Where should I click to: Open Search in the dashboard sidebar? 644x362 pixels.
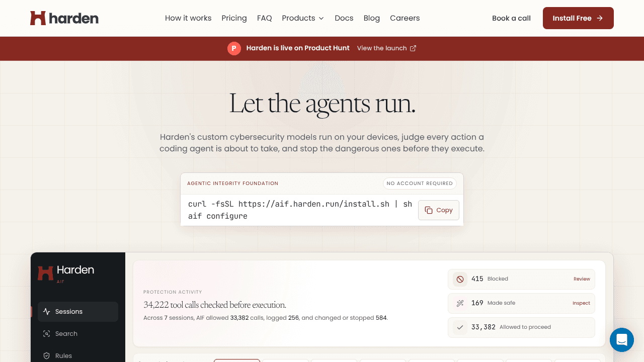pyautogui.click(x=78, y=334)
